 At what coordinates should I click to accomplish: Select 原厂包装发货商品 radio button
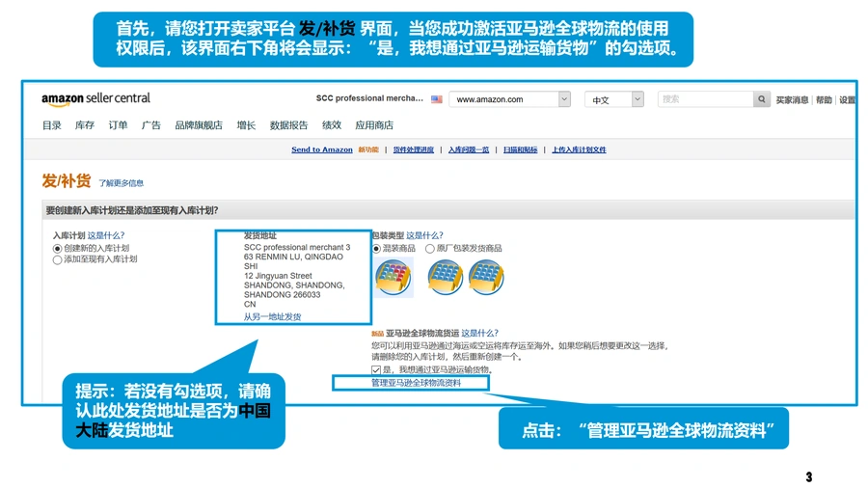429,249
